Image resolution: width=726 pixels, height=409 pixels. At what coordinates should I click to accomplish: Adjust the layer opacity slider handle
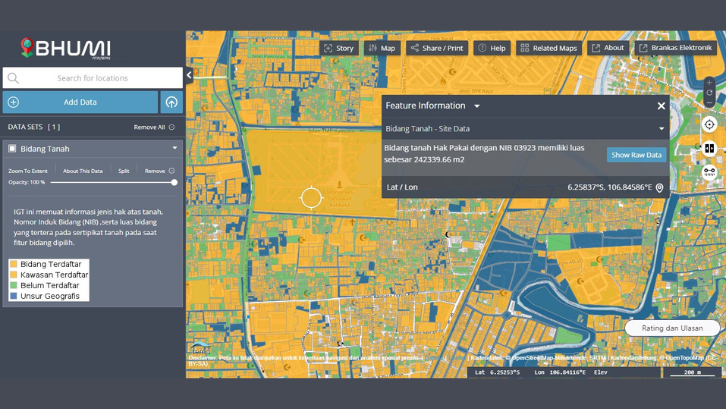(x=174, y=182)
